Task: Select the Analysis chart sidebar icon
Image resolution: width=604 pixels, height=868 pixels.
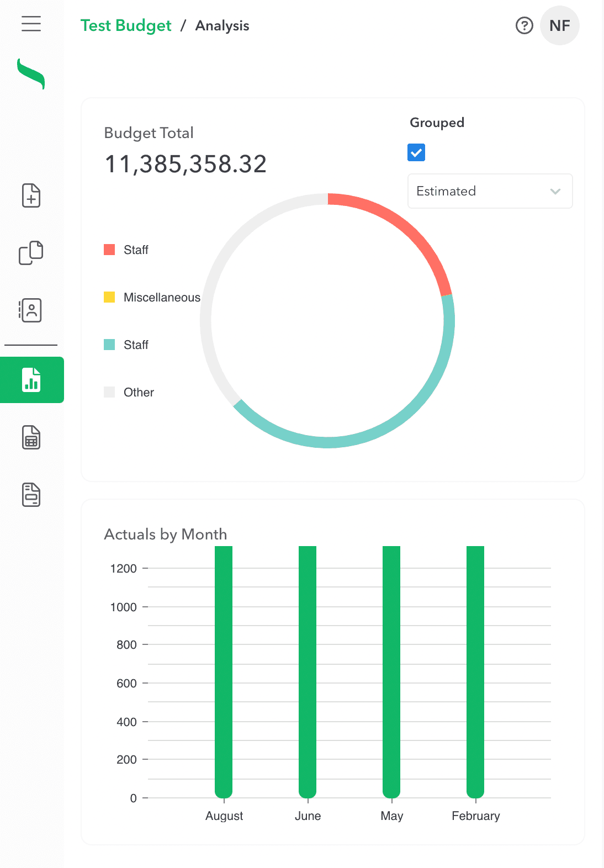Action: coord(31,380)
